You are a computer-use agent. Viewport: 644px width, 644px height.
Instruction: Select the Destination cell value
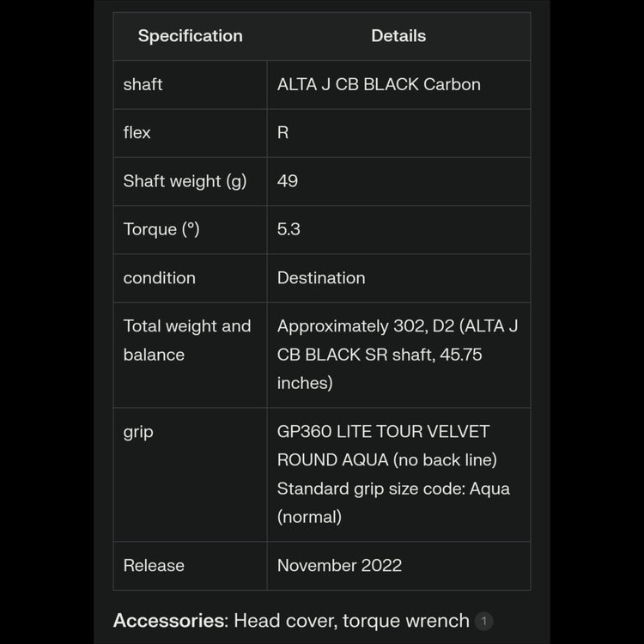point(321,277)
